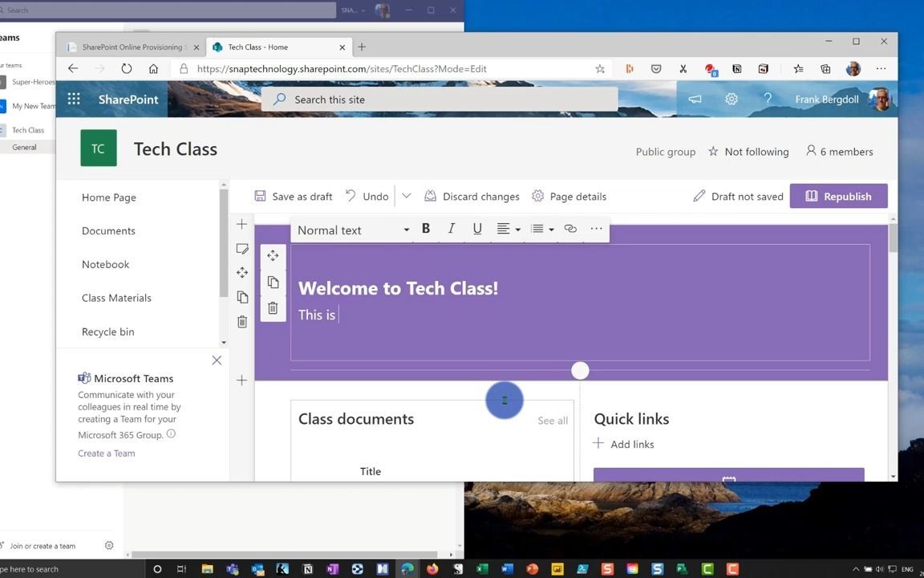
Task: Open the SharePoint app launcher waffle
Action: click(74, 99)
